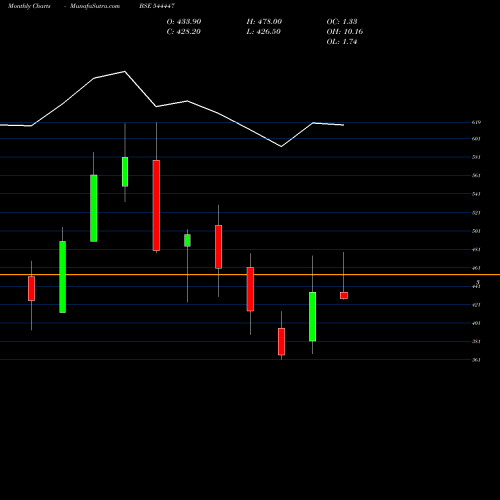Image resolution: width=500 pixels, height=500 pixels.
Task: Click the 619 price axis label
Action: [476, 122]
